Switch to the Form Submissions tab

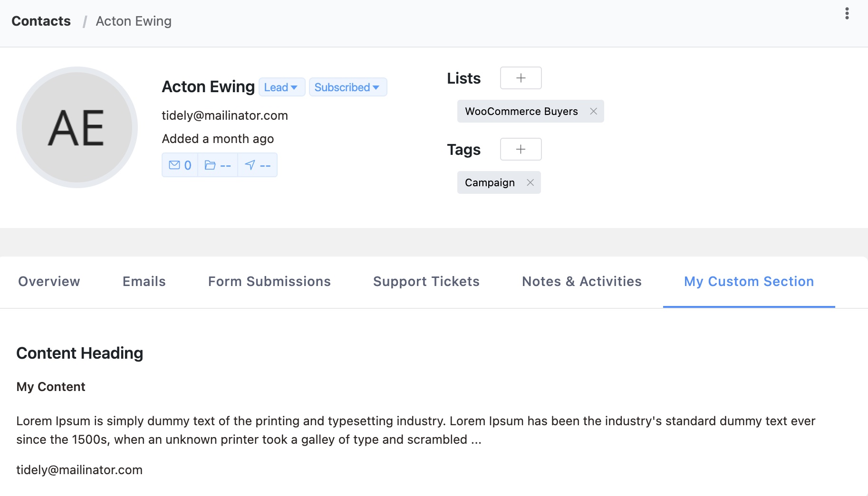(x=269, y=281)
